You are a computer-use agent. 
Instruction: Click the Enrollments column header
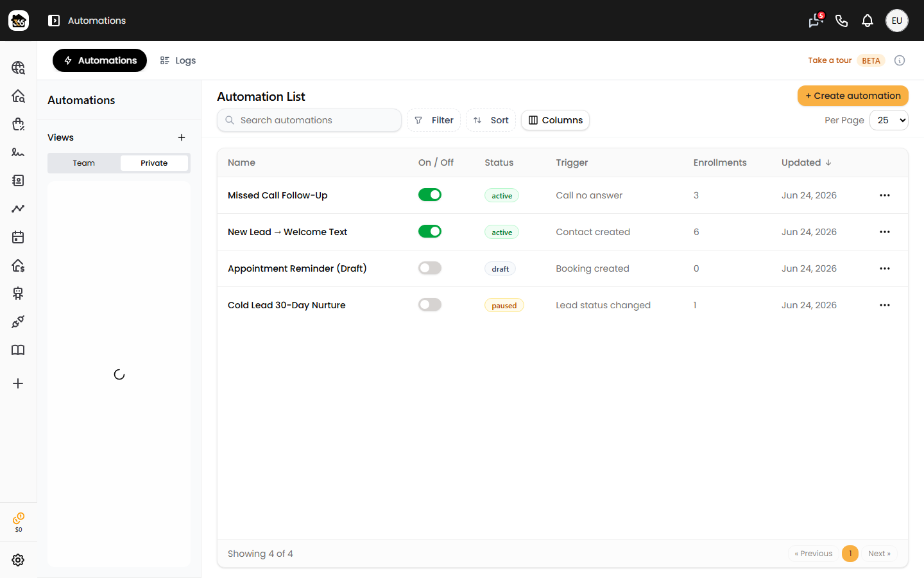pyautogui.click(x=720, y=162)
